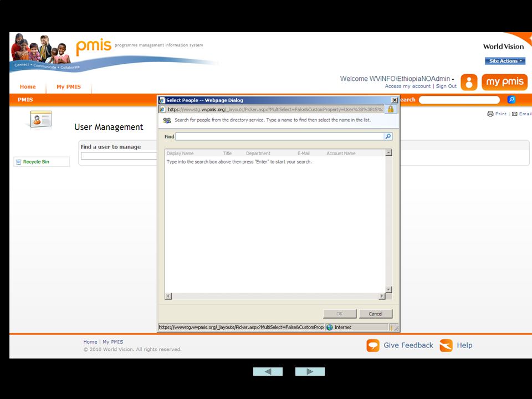This screenshot has height=399, width=532.
Task: Click the User Management contact card icon
Action: coord(40,119)
